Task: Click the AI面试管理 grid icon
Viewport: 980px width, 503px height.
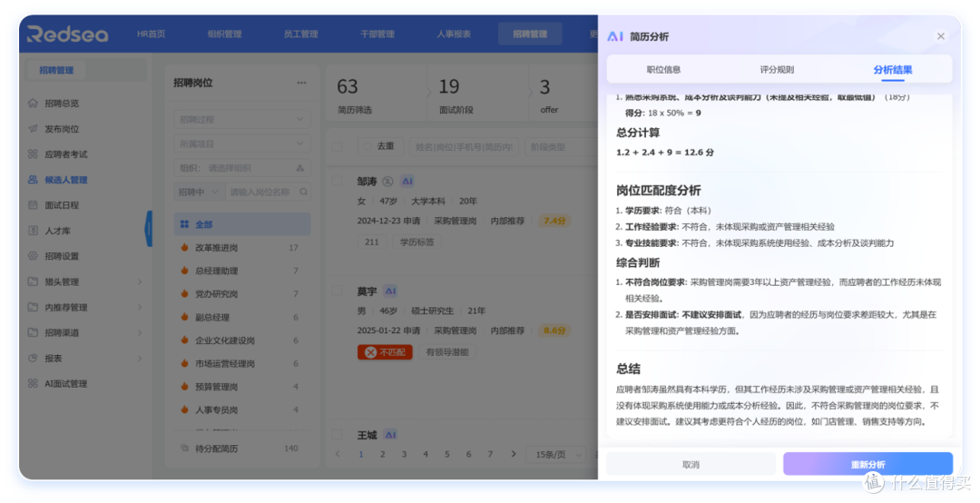Action: click(x=34, y=383)
